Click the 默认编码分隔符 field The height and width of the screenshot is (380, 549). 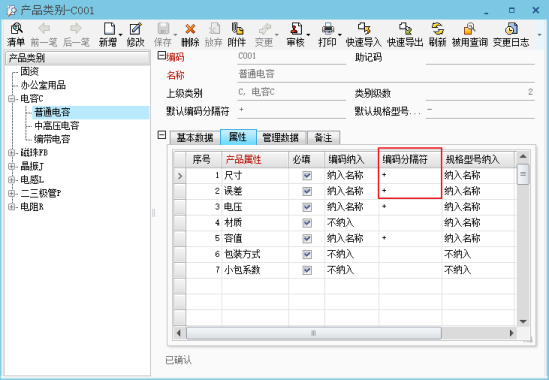tap(292, 110)
